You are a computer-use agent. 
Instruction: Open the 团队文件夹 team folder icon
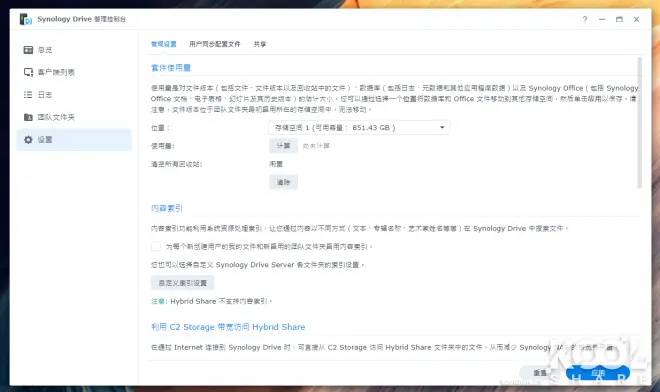tap(28, 117)
